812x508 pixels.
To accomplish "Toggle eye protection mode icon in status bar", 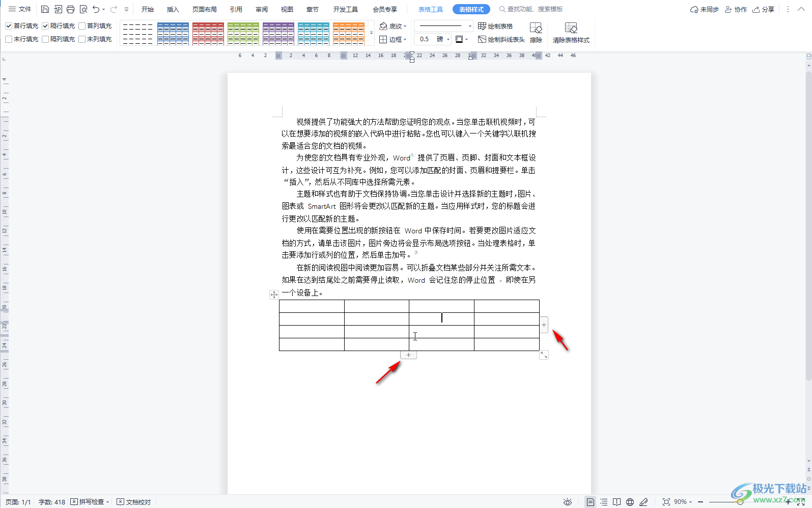I will (x=568, y=502).
